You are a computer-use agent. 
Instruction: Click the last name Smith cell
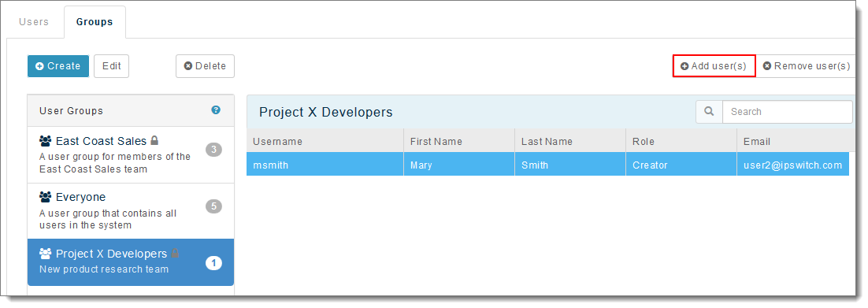[x=571, y=165]
